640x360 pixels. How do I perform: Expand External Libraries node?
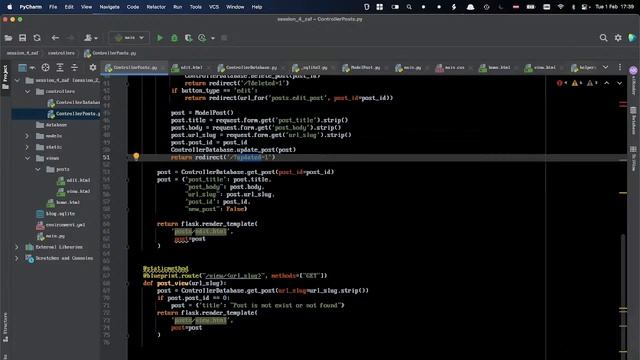(17, 247)
